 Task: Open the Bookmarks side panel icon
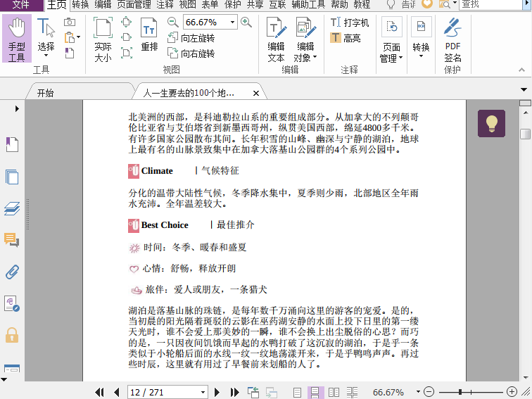coord(12,144)
